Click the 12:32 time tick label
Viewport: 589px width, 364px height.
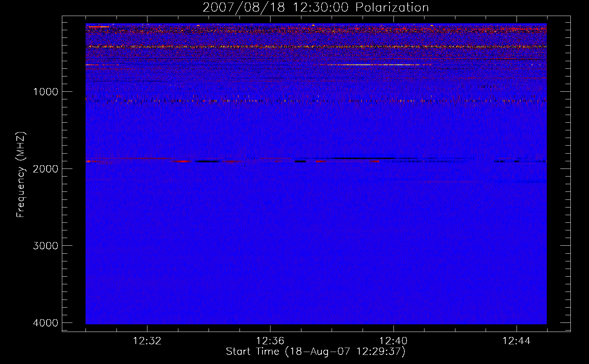147,341
